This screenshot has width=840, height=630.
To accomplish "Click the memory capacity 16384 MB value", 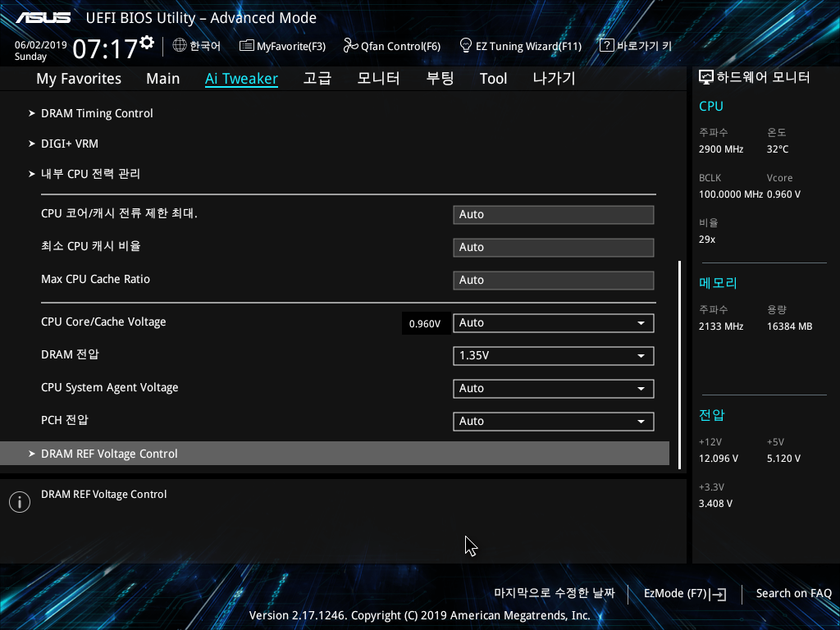I will point(789,326).
